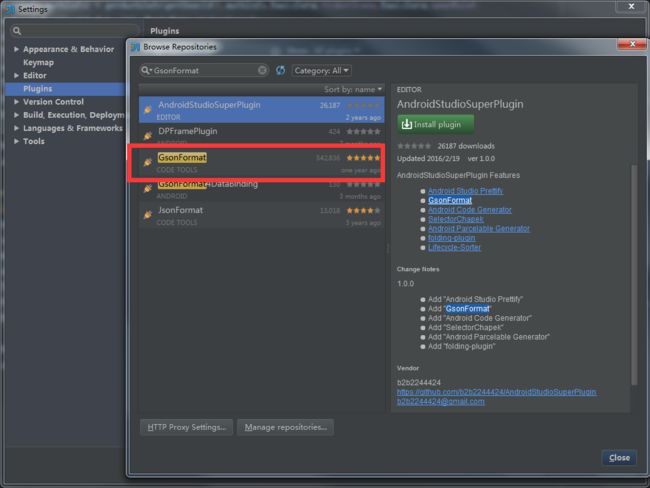
Task: Select the AndroidStudioSuperPlugin list row
Action: (x=262, y=110)
